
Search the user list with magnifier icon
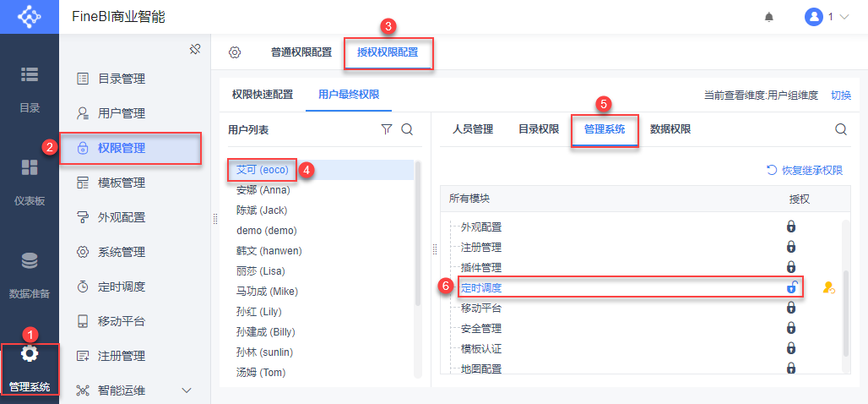[407, 129]
